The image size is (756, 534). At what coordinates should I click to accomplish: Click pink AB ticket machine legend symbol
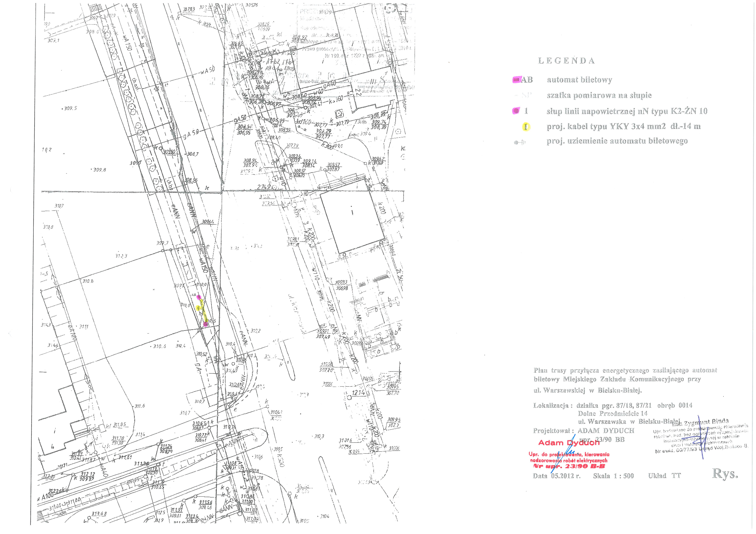[516, 80]
